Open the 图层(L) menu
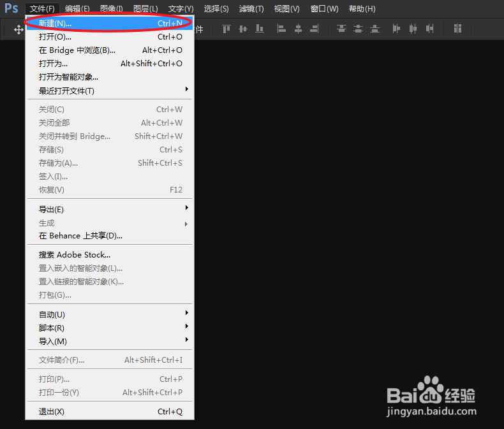The width and height of the screenshot is (504, 429). point(145,9)
